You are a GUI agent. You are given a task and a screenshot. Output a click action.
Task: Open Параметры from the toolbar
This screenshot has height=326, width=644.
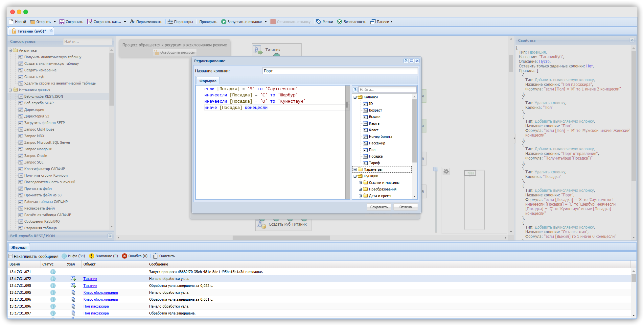tap(180, 22)
